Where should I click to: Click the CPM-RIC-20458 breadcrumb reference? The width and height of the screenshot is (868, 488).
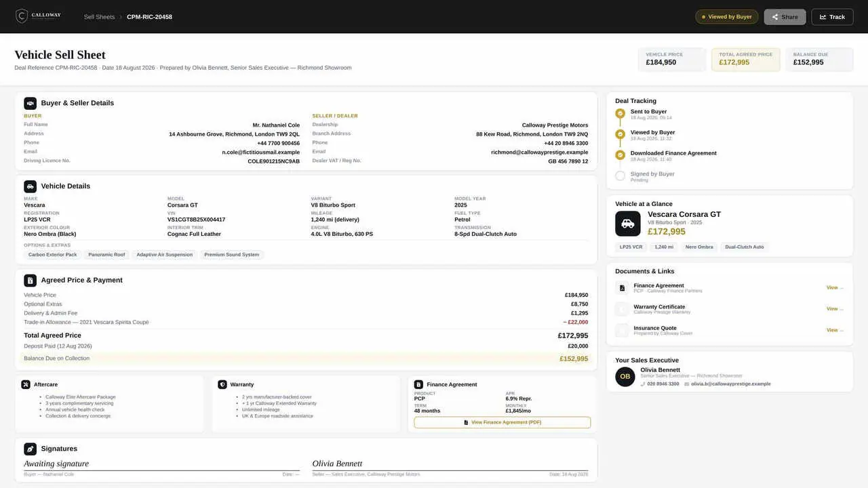pyautogui.click(x=149, y=17)
